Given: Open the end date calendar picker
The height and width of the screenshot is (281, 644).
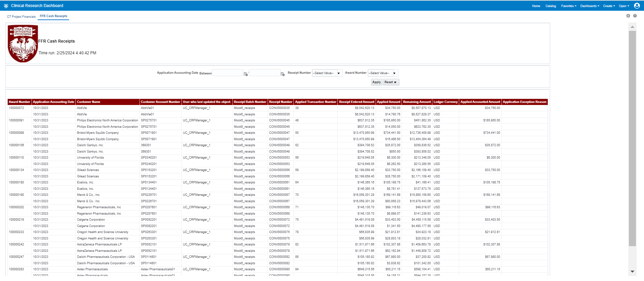Looking at the screenshot, I should (283, 74).
